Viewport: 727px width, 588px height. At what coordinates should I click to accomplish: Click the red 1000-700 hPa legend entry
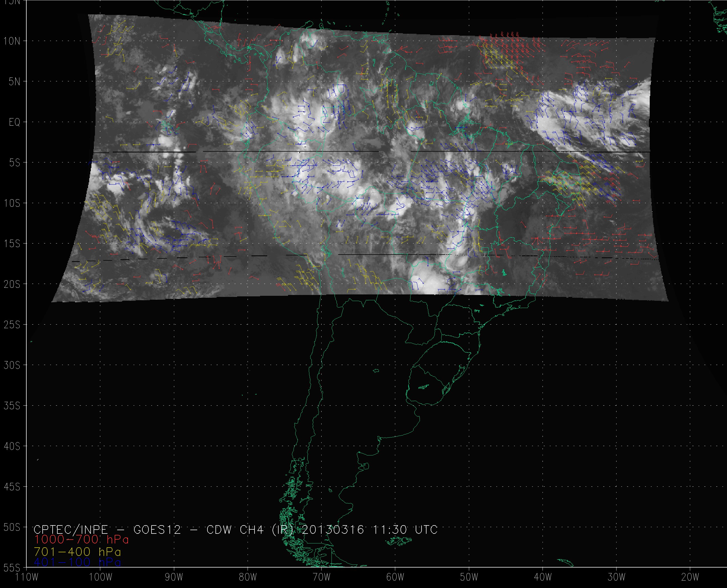[81, 540]
